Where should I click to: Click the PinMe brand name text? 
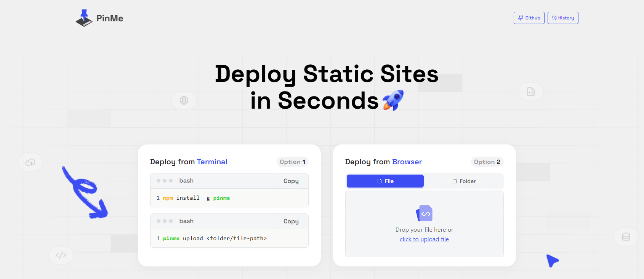110,18
